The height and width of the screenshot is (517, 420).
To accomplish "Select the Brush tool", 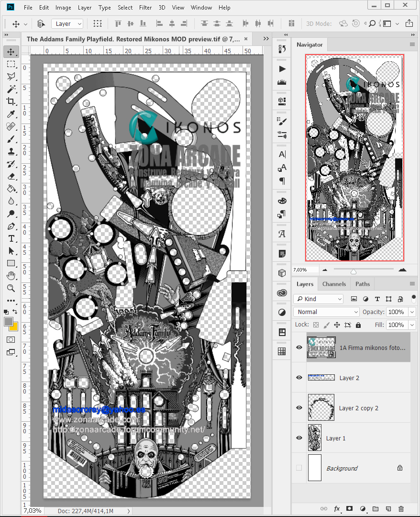I will (11, 139).
